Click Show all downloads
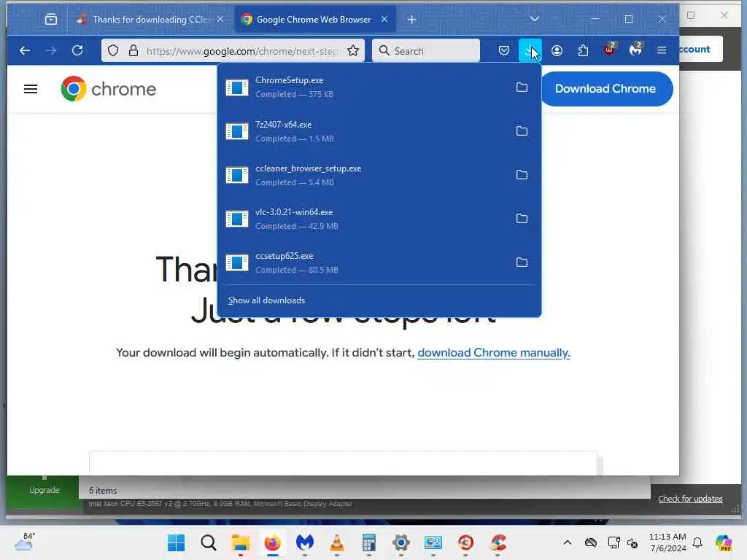The image size is (747, 560). (x=266, y=300)
